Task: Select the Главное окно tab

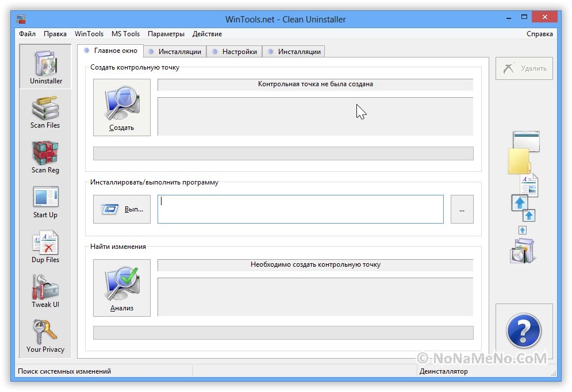Action: pos(111,51)
